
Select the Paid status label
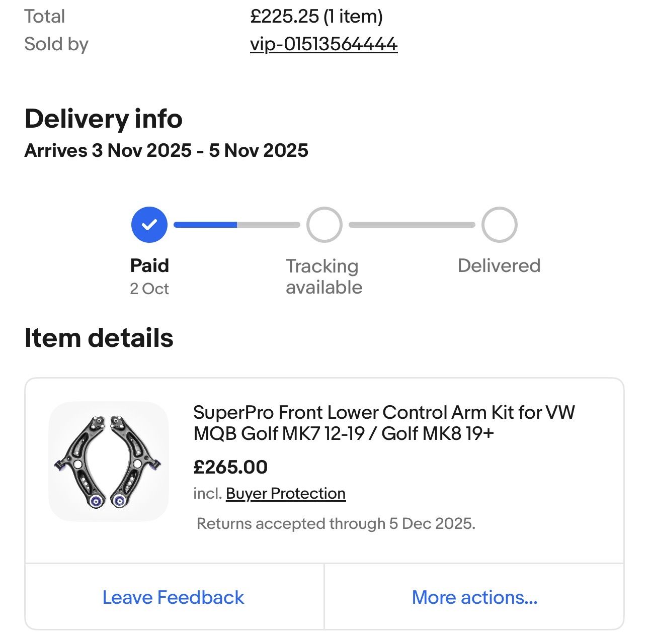(x=149, y=265)
